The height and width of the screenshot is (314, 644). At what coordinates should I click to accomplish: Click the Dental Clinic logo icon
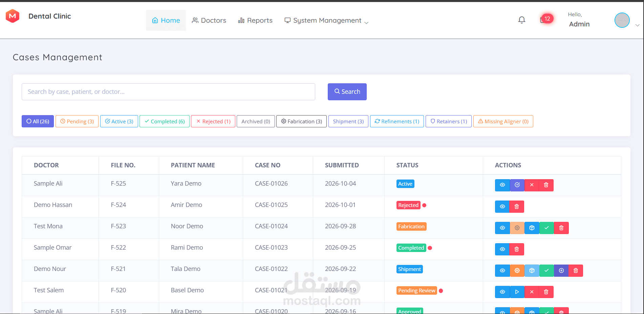[x=13, y=16]
